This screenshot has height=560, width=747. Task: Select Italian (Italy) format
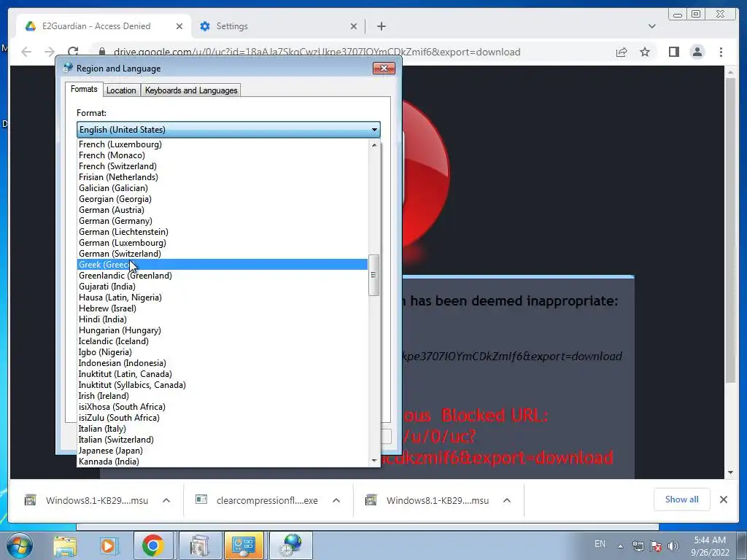222,429
